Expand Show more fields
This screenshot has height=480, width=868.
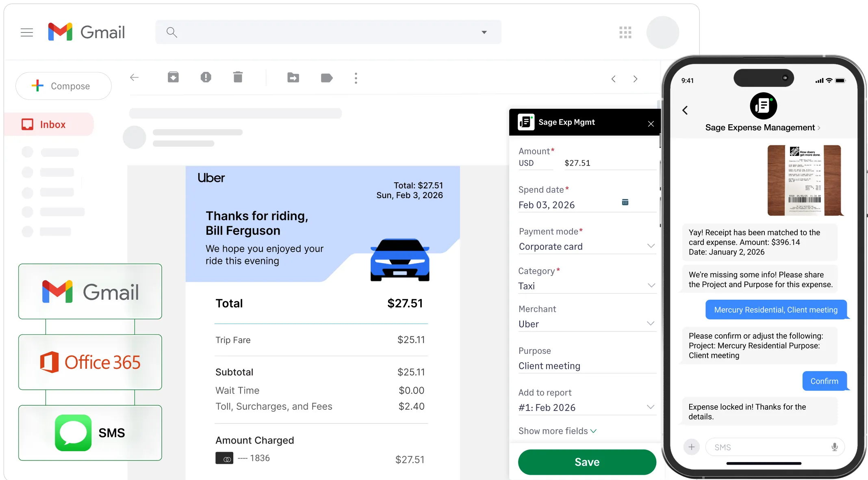(557, 431)
